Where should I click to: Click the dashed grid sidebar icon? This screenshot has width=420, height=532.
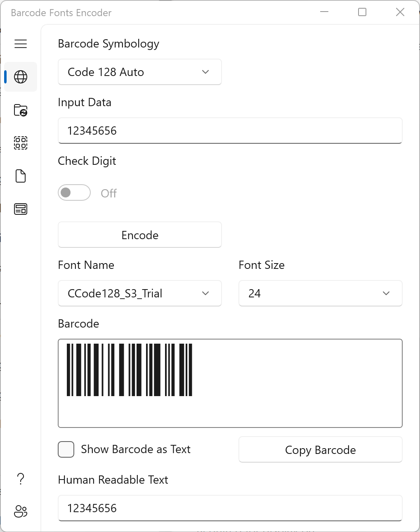tap(21, 143)
